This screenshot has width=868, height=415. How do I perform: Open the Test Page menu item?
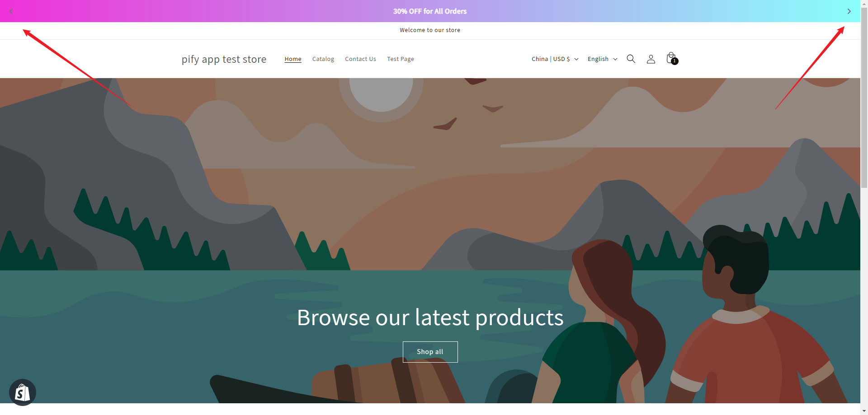click(401, 59)
